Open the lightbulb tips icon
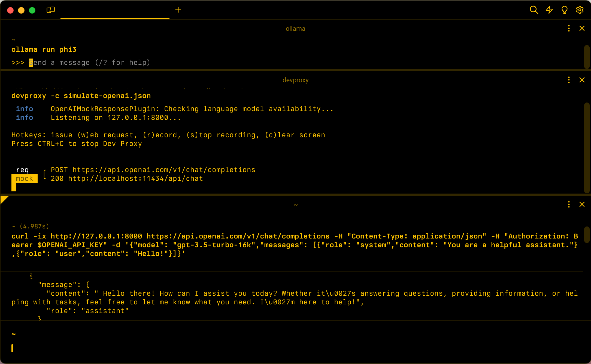Screen dimensions: 591x364 tap(564, 10)
